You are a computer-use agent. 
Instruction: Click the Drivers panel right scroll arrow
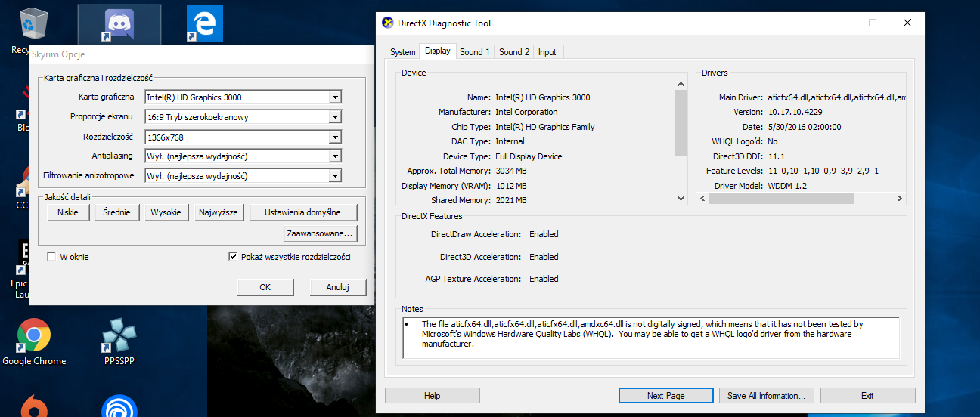coord(900,198)
